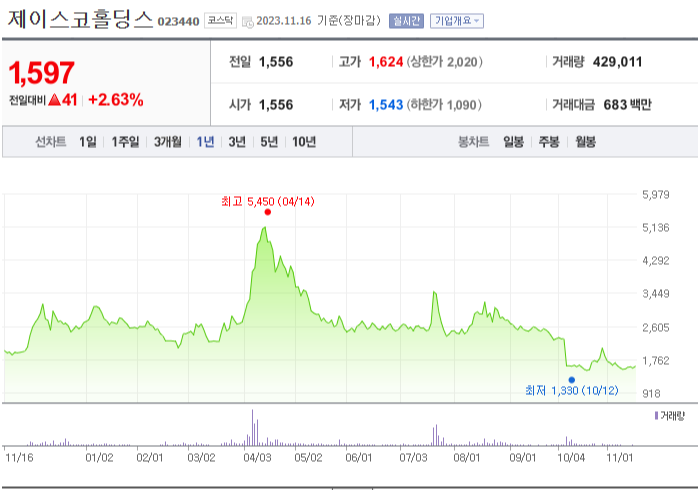The image size is (698, 490).
Task: Switch to the 5년 chart range
Action: 269,142
